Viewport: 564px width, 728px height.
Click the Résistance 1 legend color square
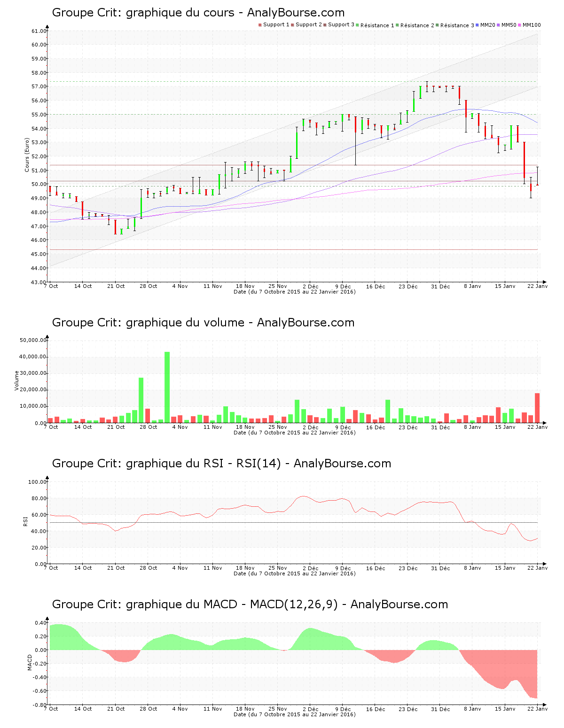pyautogui.click(x=358, y=25)
